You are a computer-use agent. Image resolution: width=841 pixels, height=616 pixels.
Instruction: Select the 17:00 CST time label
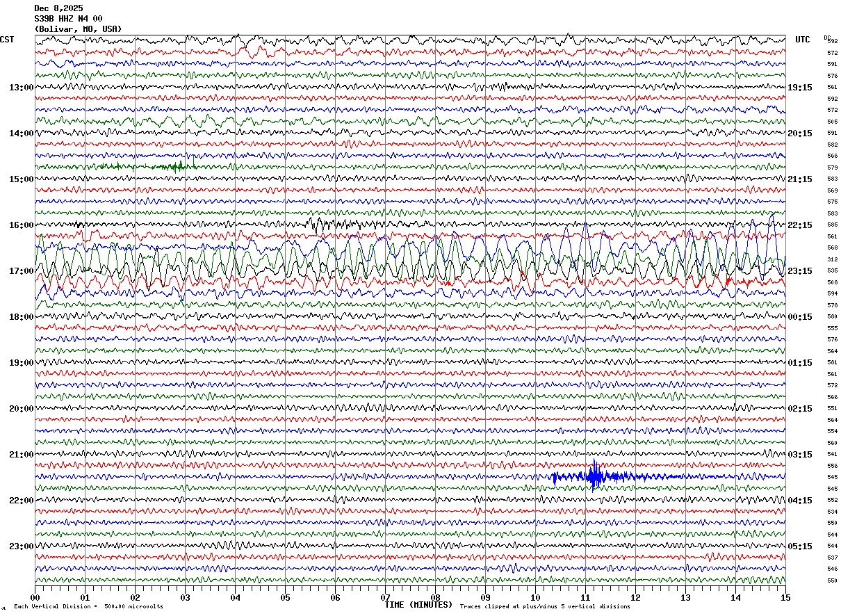[21, 271]
